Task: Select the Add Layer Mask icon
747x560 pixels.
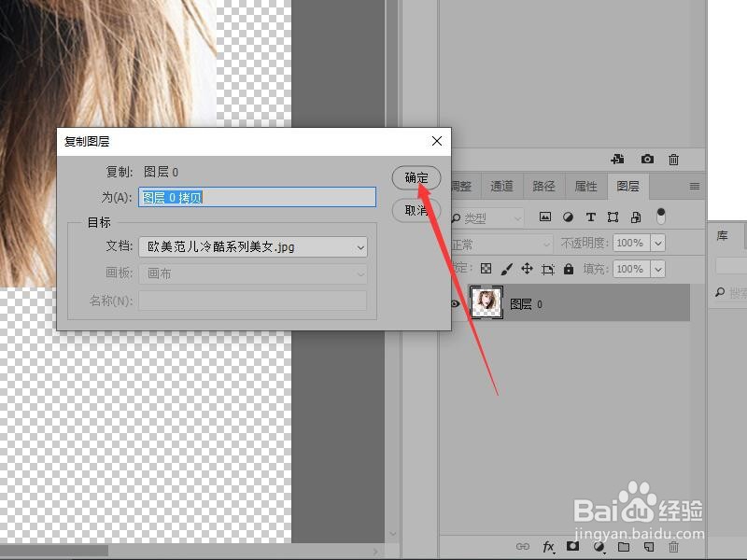Action: point(571,546)
